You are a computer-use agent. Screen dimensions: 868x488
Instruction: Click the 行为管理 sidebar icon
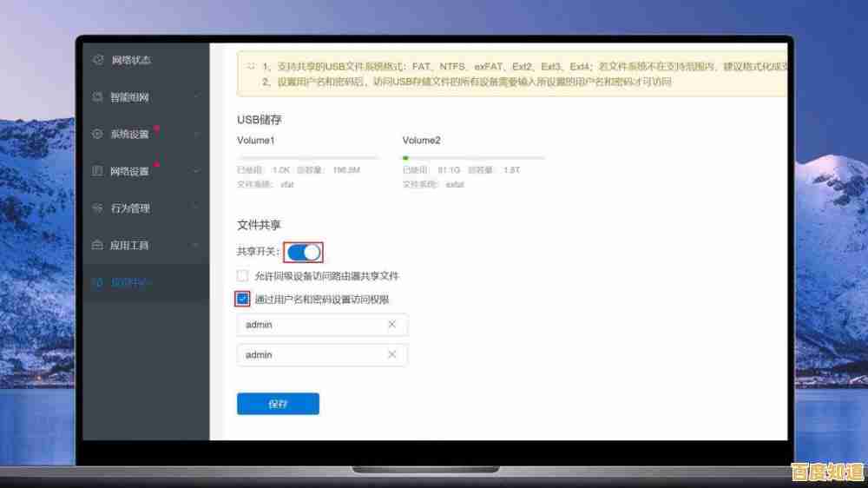(97, 208)
